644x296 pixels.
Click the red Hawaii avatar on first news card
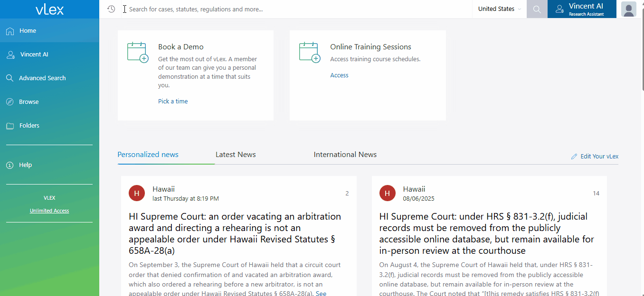[137, 193]
